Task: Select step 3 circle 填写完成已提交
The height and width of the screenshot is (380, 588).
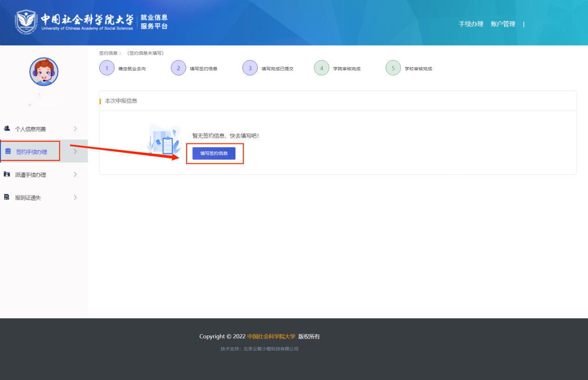Action: (250, 68)
